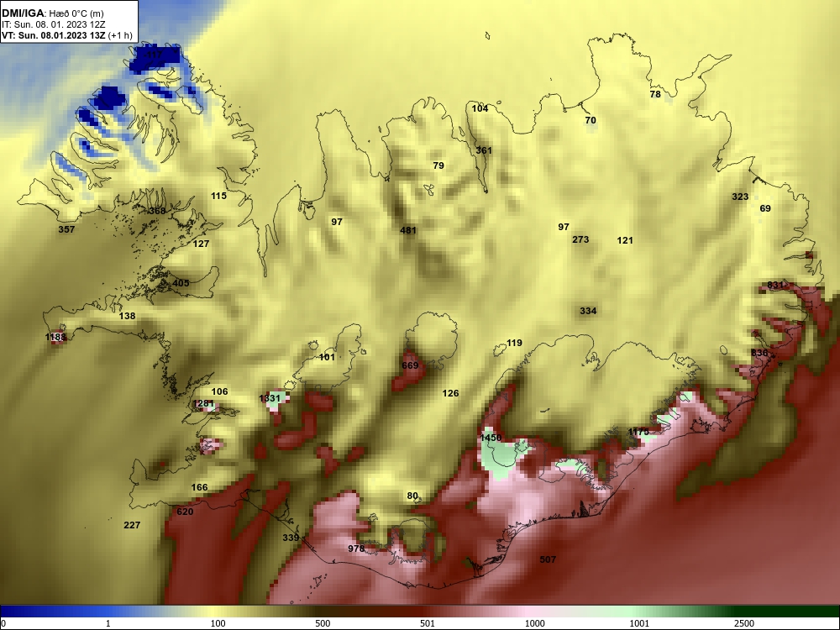Select the map value '126'
This screenshot has width=840, height=630.
[450, 393]
